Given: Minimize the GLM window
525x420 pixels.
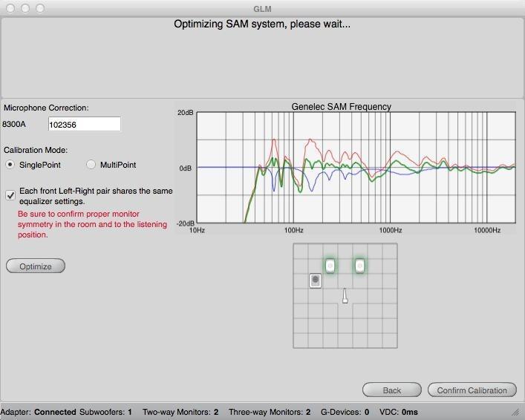Looking at the screenshot, I should tap(25, 8).
